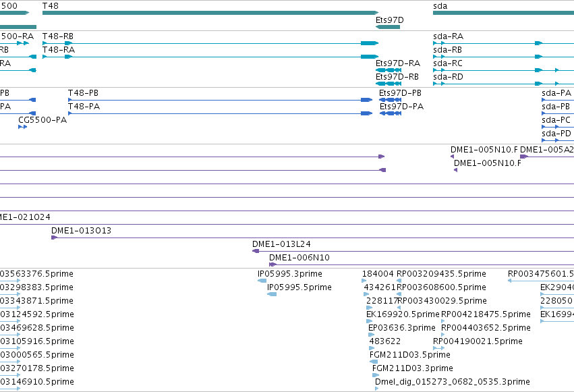Select the FGM211D03.5prime label

410,355
